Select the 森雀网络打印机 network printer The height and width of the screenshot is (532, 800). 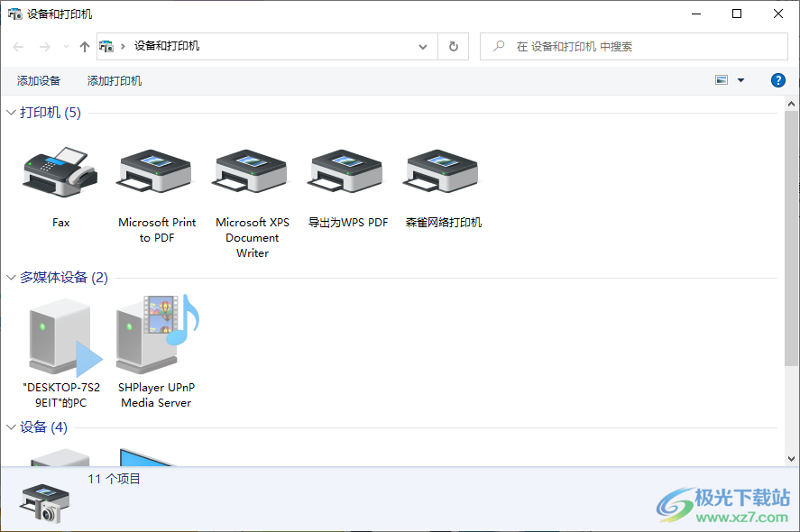tap(441, 171)
